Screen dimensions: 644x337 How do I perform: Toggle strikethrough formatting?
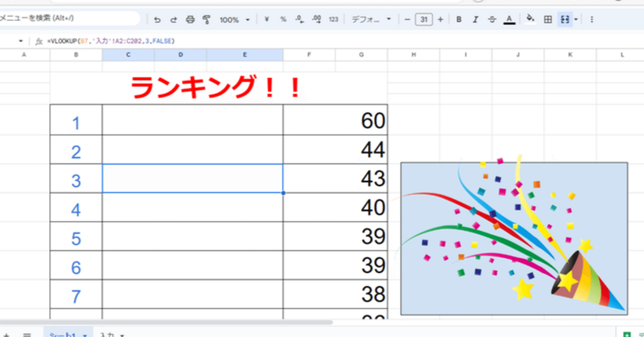[x=492, y=20]
